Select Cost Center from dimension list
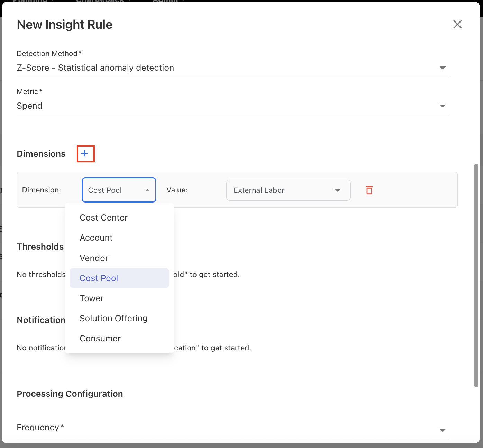The height and width of the screenshot is (448, 483). point(103,217)
